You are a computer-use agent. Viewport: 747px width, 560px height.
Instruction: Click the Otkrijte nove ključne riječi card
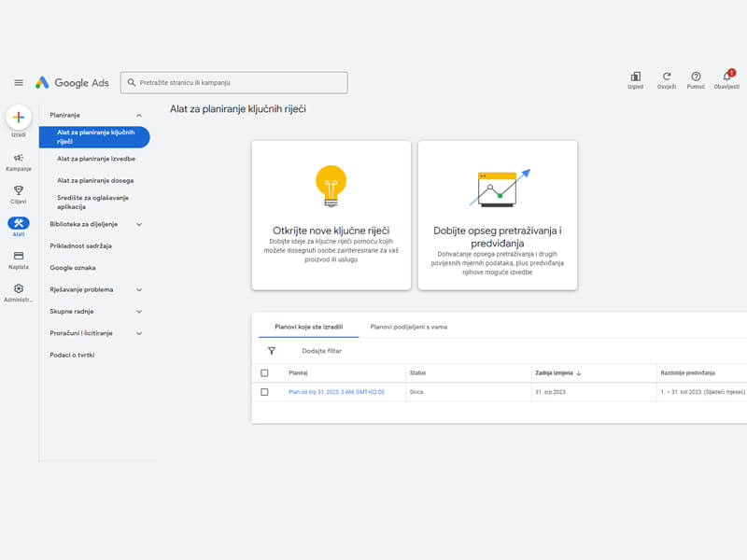(x=331, y=216)
